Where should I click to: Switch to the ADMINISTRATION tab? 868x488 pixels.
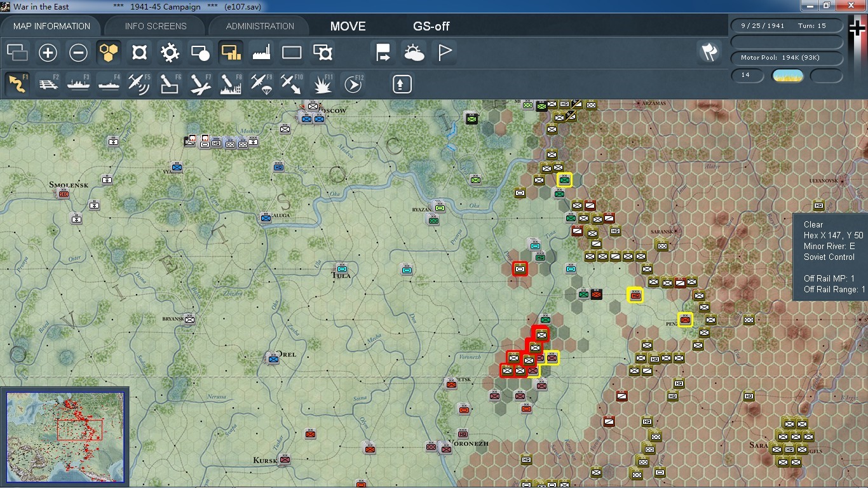coord(260,26)
